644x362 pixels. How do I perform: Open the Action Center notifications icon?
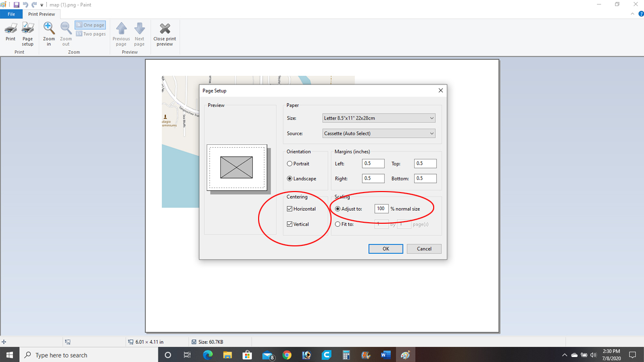coord(633,355)
